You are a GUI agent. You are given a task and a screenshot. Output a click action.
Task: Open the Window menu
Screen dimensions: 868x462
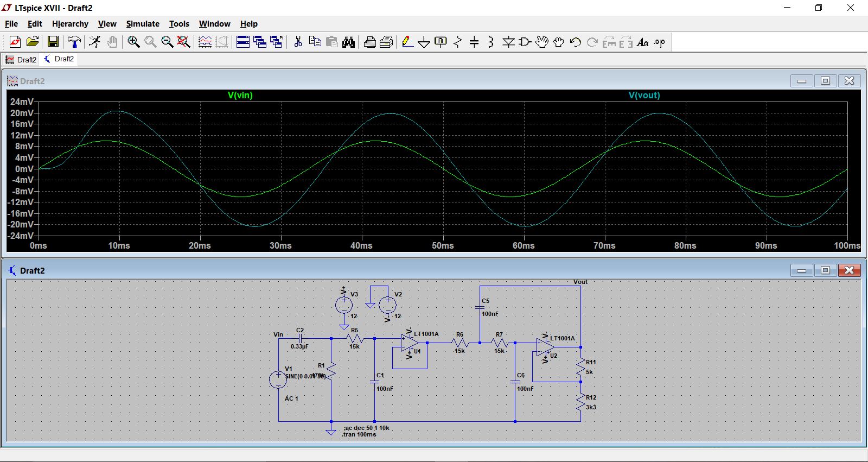click(x=214, y=24)
